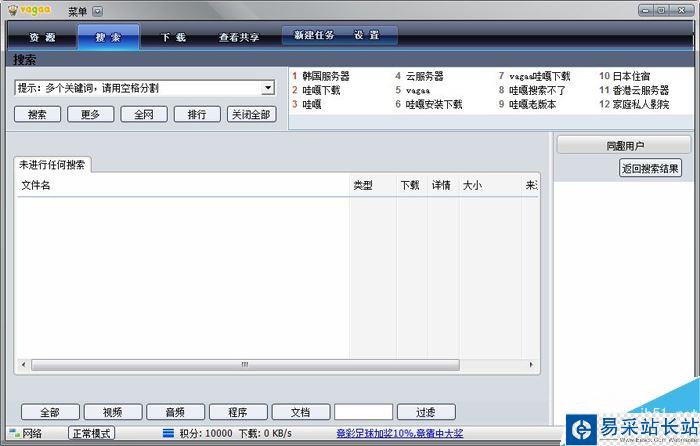Viewport: 700px width, 446px height.
Task: Select hot keyword 哇嘎老版本
Action: click(x=533, y=104)
